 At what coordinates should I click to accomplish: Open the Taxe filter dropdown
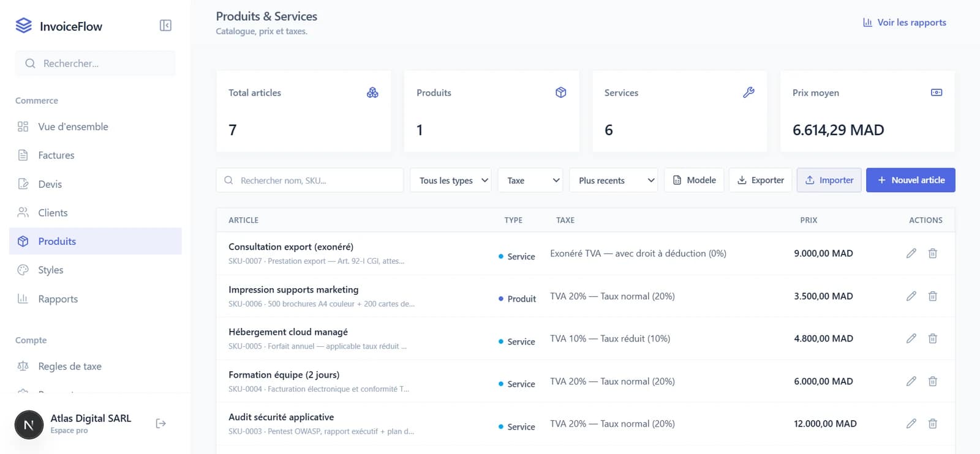point(530,180)
